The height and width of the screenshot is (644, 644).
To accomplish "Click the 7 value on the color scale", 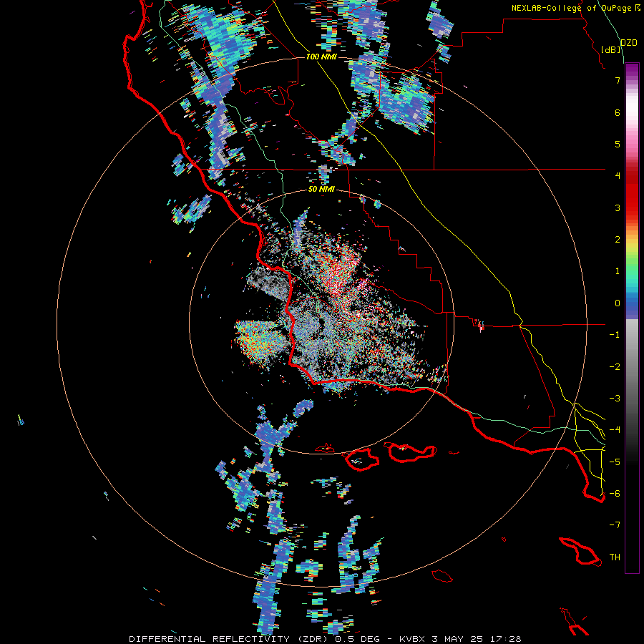I will click(618, 80).
